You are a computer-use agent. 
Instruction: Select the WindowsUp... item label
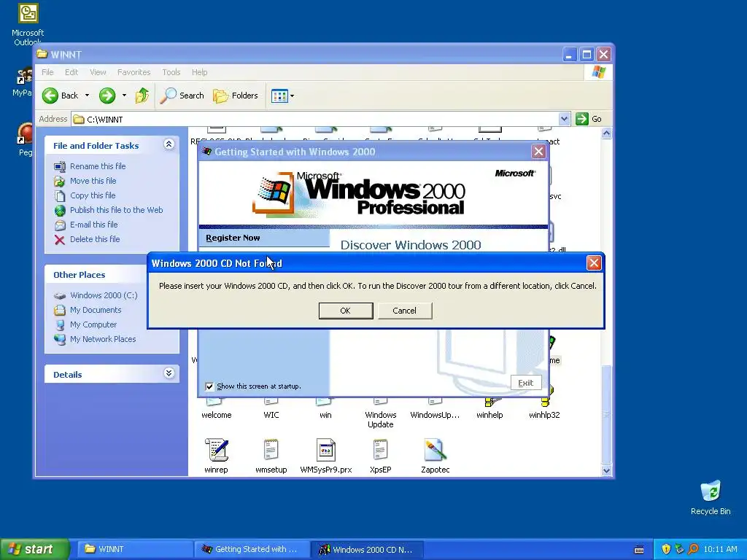(435, 415)
